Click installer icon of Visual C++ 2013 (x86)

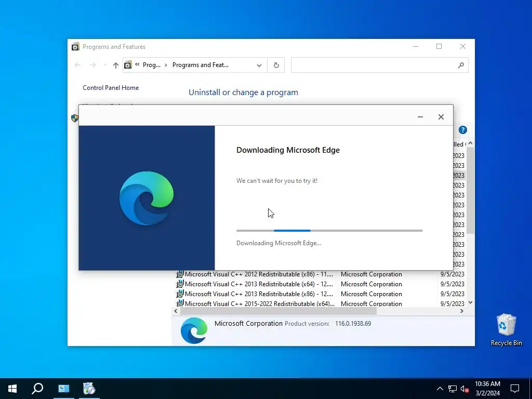tap(179, 294)
